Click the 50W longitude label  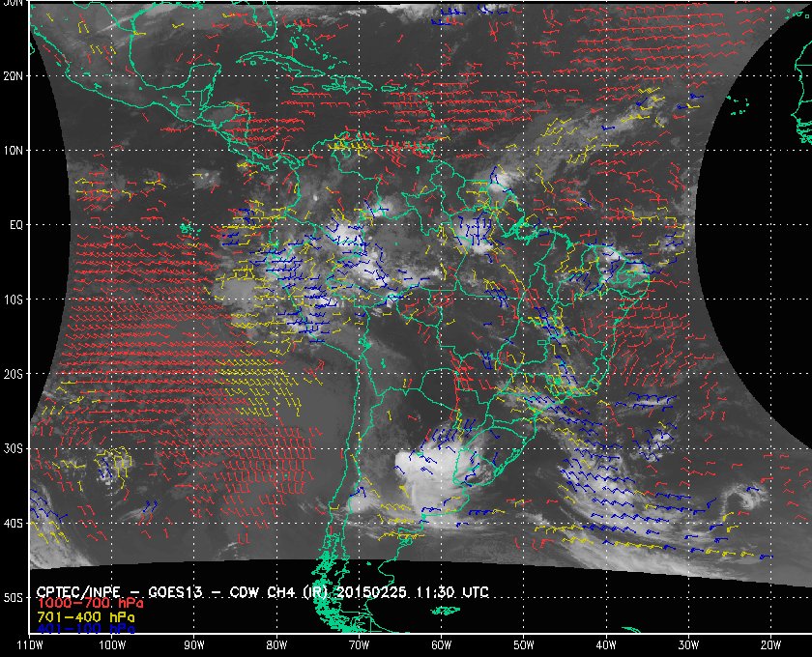(x=524, y=644)
